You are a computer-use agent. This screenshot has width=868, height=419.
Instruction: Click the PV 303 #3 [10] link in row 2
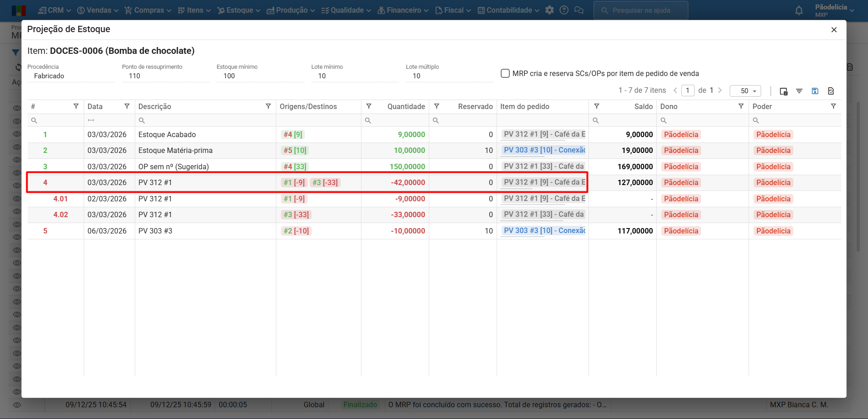click(x=544, y=150)
